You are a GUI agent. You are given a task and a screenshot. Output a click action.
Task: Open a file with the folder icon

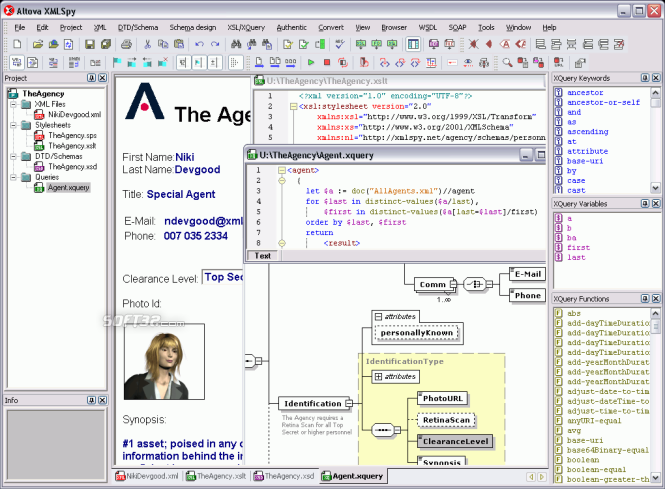pos(38,44)
